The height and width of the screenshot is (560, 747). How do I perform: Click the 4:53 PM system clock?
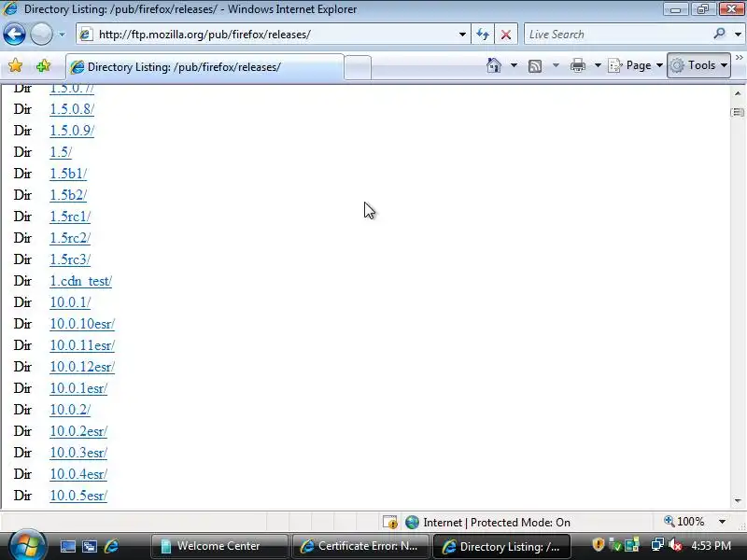pos(712,546)
